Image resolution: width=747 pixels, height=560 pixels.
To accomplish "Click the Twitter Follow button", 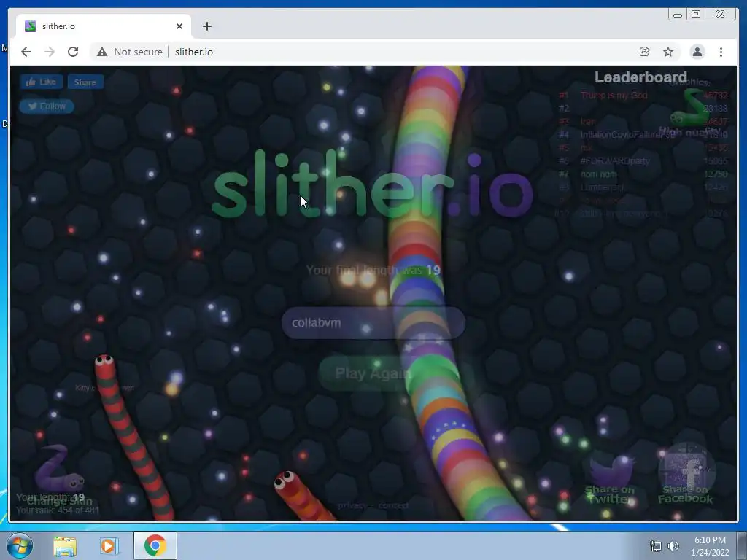I will click(x=47, y=106).
